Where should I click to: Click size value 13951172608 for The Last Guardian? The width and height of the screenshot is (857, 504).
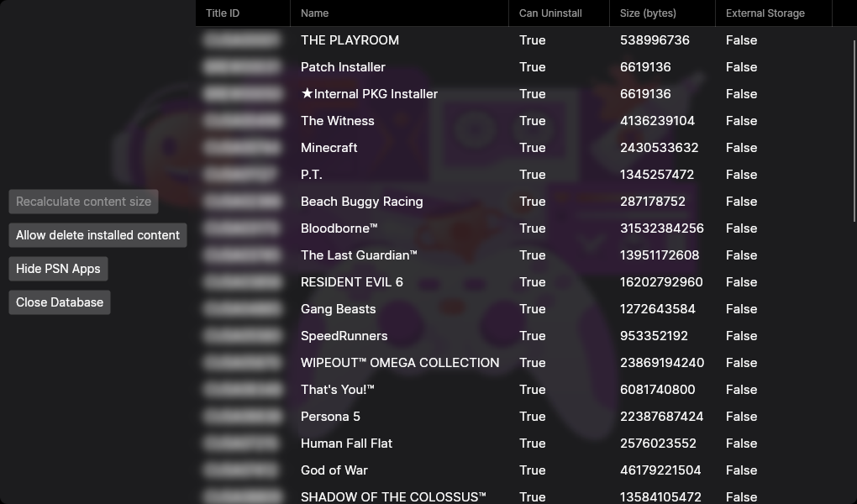(x=660, y=255)
